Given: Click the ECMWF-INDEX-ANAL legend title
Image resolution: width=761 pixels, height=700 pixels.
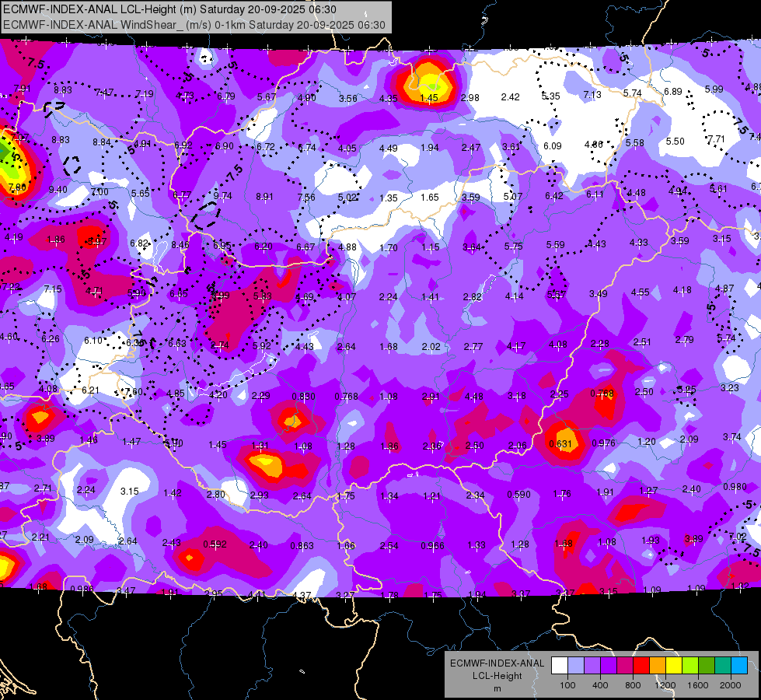Looking at the screenshot, I should click(x=497, y=663).
